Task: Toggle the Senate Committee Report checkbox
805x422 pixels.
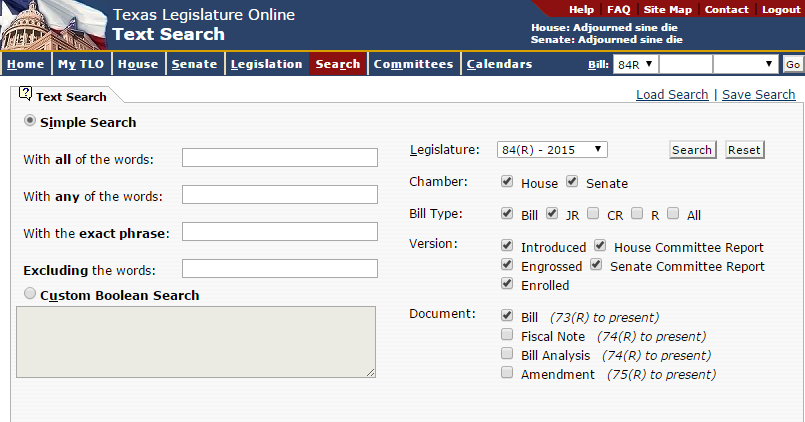Action: [x=596, y=266]
